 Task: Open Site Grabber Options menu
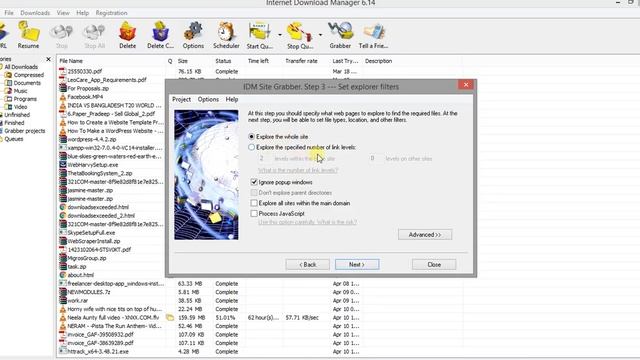[208, 99]
